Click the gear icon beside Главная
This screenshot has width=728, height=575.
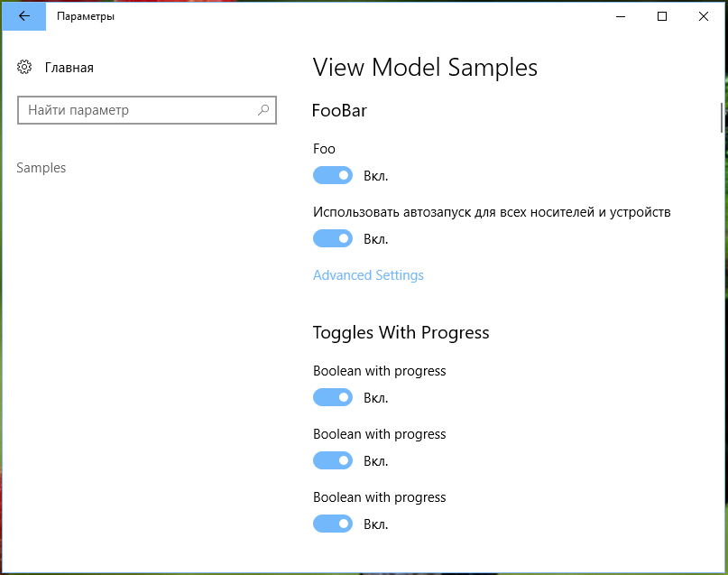click(x=24, y=68)
